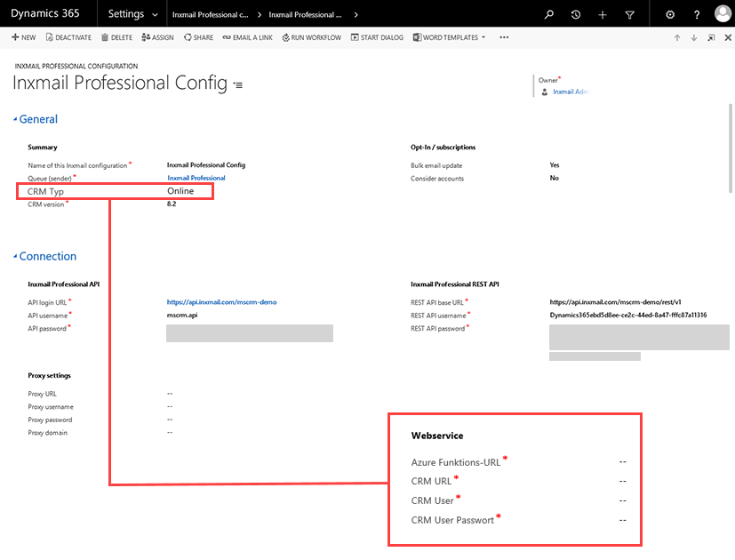Expand the chevron after the last breadcrumb
The width and height of the screenshot is (735, 560).
[x=356, y=15]
